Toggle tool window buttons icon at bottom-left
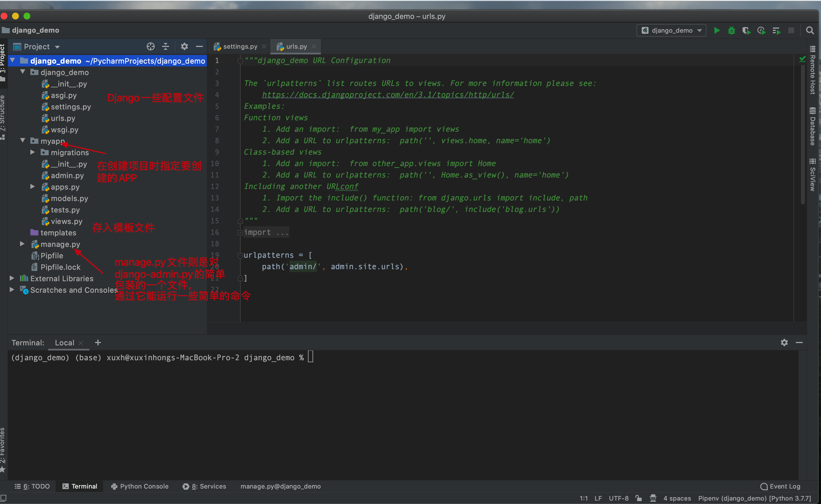The height and width of the screenshot is (504, 821). tap(3, 498)
